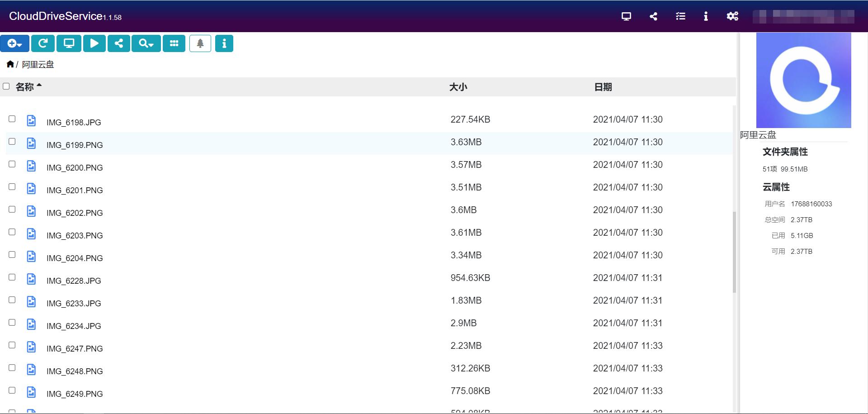
Task: Click the 阿里云盘 breadcrumb item
Action: click(38, 65)
